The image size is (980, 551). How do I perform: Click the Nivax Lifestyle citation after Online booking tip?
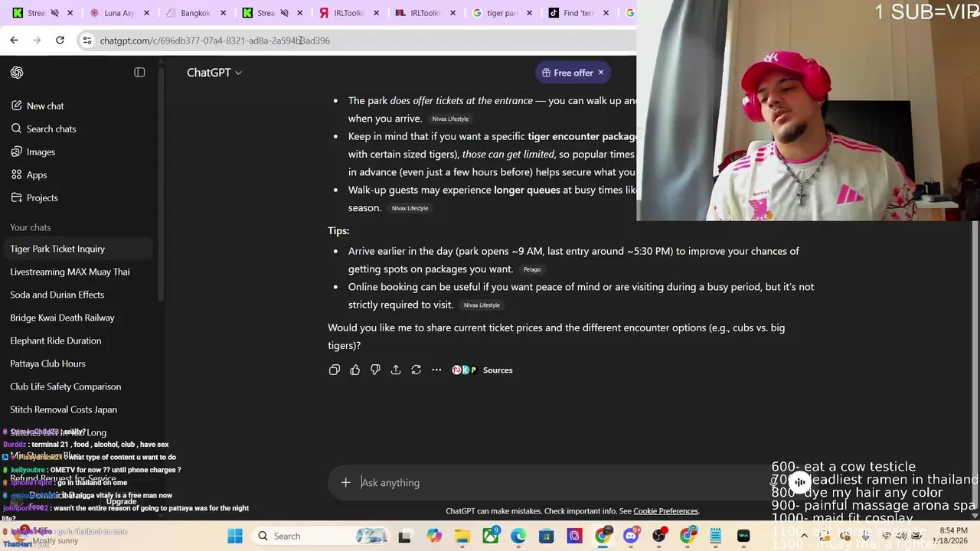(482, 305)
